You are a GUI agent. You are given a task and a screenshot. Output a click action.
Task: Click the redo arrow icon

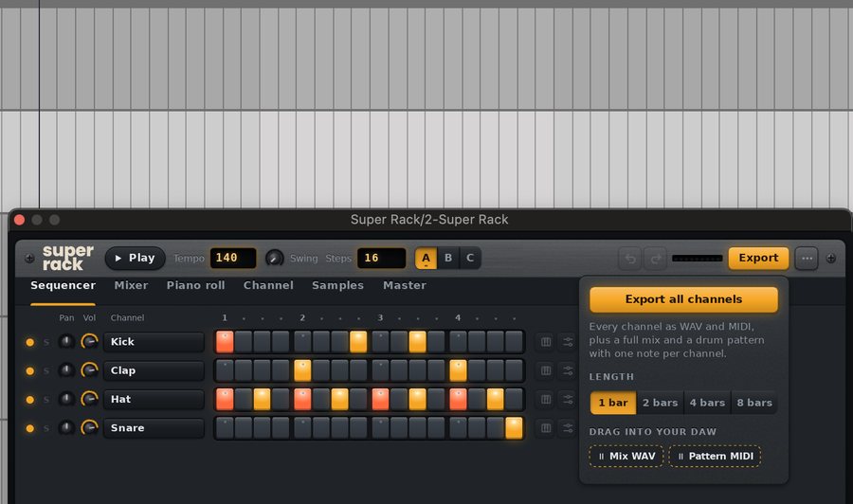pyautogui.click(x=656, y=259)
